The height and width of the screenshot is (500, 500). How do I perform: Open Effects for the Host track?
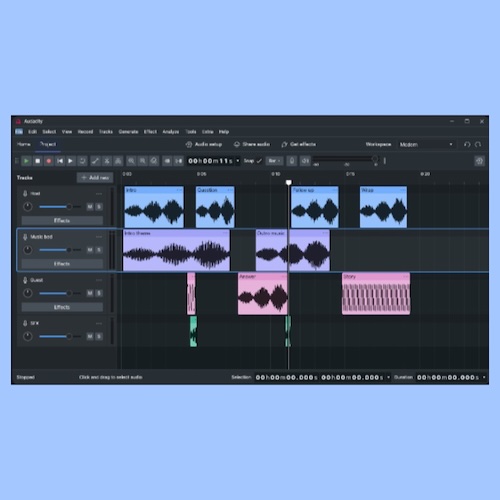click(62, 221)
